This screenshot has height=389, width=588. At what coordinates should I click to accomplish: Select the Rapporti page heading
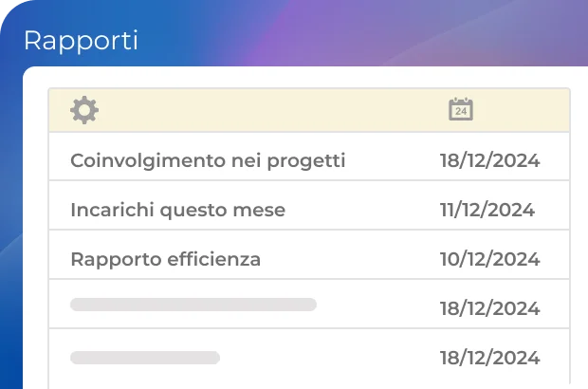81,41
